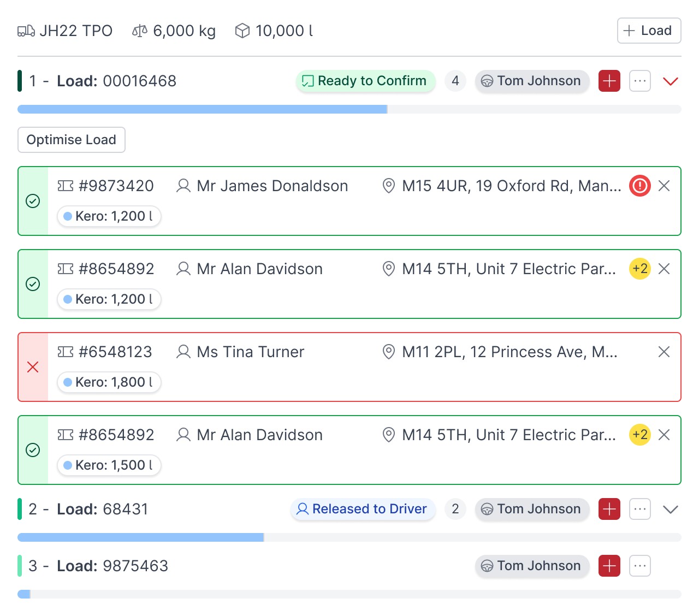Select the Load: 9875463 title
The width and height of the screenshot is (699, 616).
coord(112,566)
